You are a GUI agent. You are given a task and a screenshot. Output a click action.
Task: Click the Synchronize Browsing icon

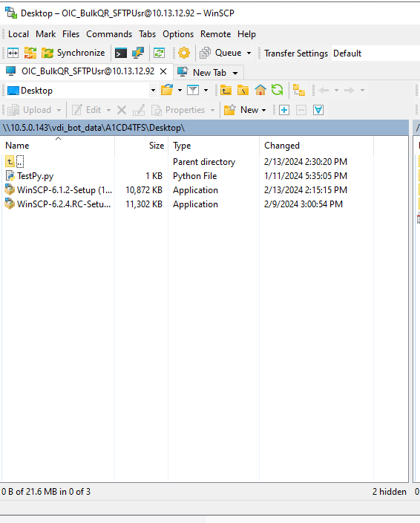tap(30, 53)
